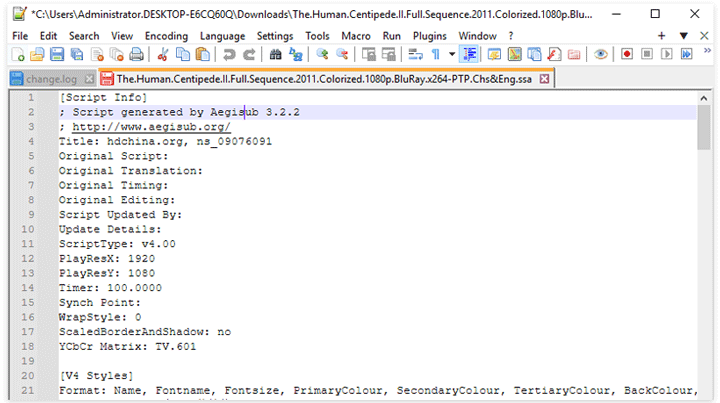The image size is (720, 403).
Task: Click the Paste clipboard icon
Action: coord(202,55)
